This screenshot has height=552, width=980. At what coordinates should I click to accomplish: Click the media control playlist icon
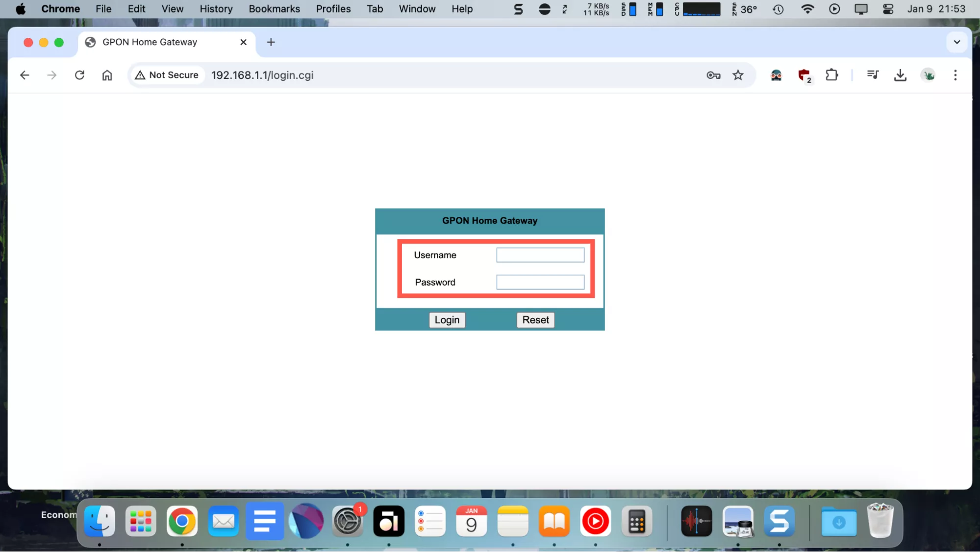pos(873,75)
